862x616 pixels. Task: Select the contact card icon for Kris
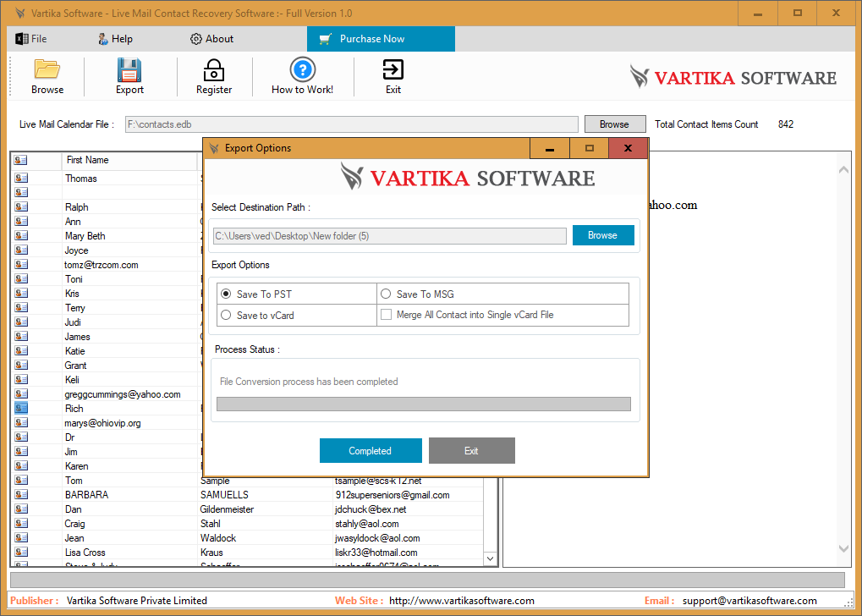(21, 293)
